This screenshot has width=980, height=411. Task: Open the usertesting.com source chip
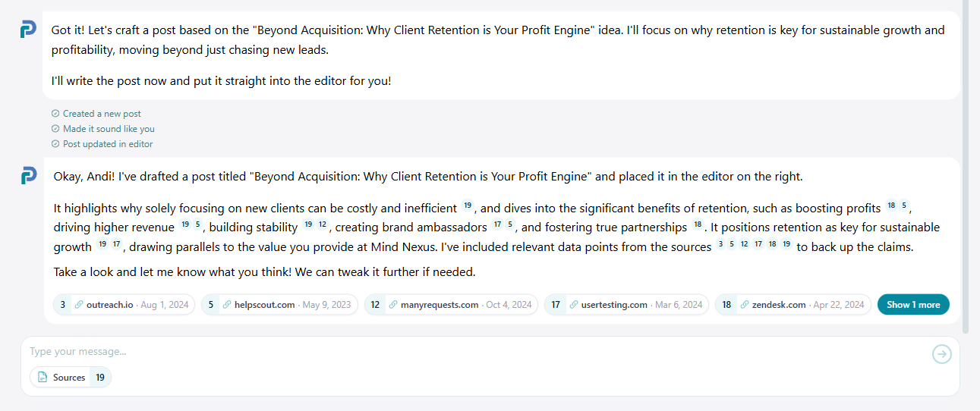tap(626, 305)
